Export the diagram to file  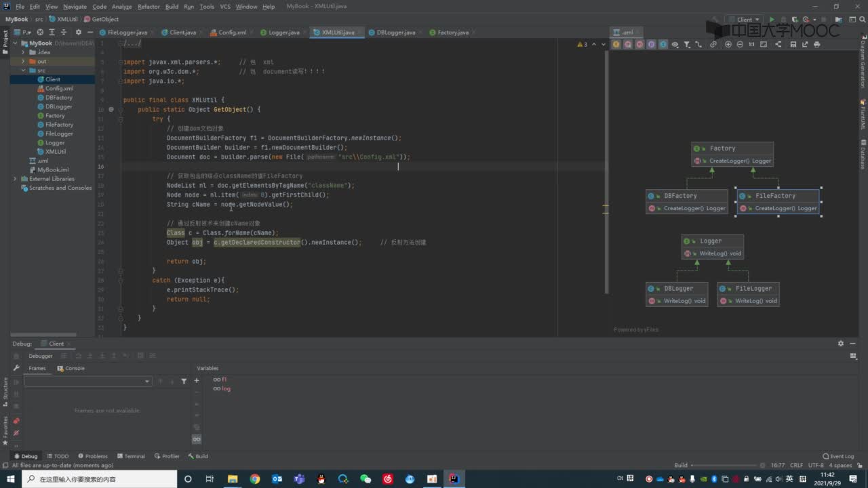click(x=805, y=44)
